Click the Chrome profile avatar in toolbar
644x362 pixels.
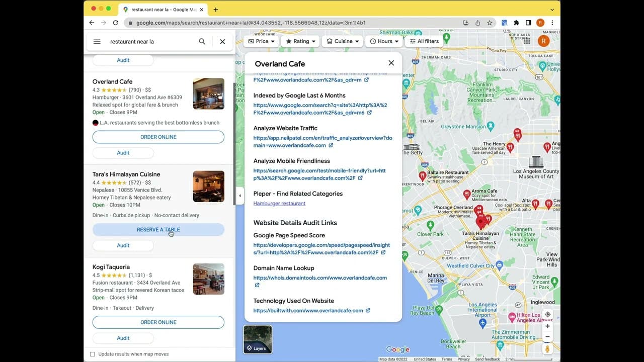540,23
